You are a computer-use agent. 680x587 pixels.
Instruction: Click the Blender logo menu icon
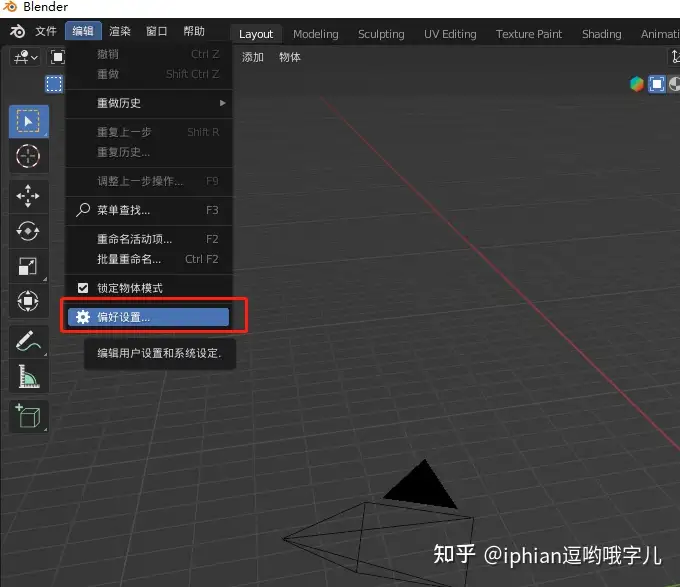17,31
